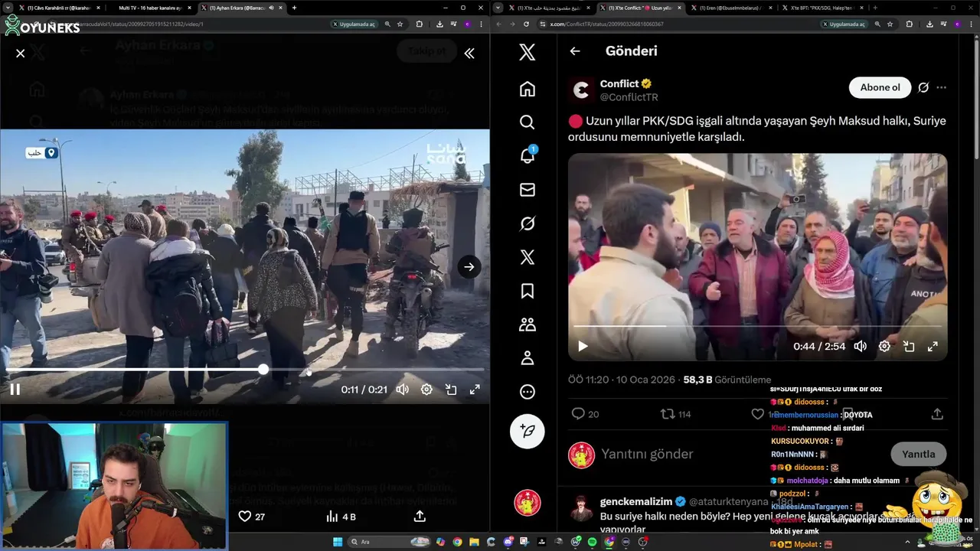The width and height of the screenshot is (980, 551).
Task: Compose a new post with feather button
Action: pyautogui.click(x=528, y=431)
